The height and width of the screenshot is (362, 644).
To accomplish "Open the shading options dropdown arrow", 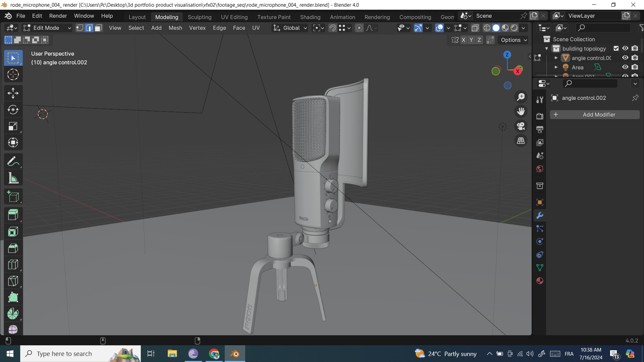I will (523, 28).
